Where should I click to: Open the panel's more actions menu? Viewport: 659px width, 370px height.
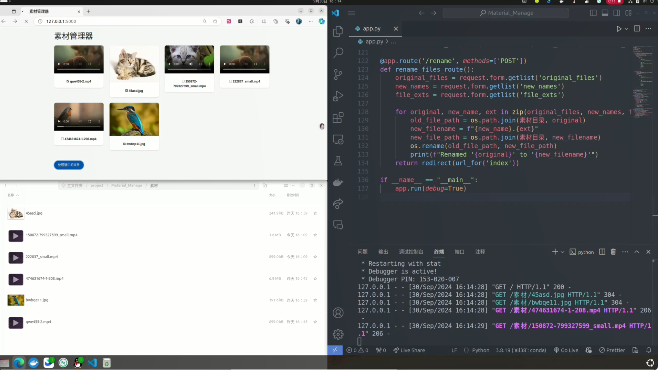(625, 252)
